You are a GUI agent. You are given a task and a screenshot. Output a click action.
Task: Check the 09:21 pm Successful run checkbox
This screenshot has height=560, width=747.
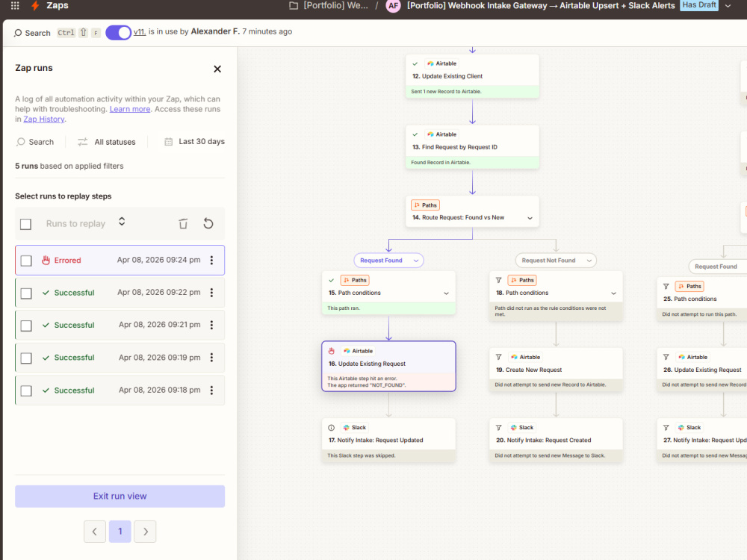coord(26,326)
